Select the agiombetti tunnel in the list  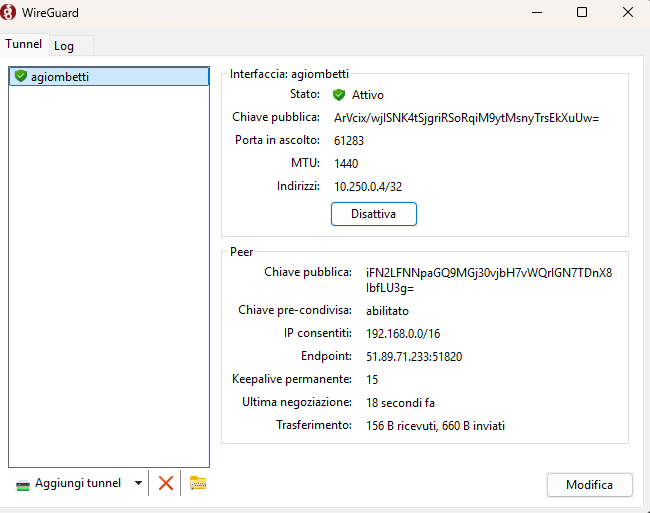[x=59, y=76]
